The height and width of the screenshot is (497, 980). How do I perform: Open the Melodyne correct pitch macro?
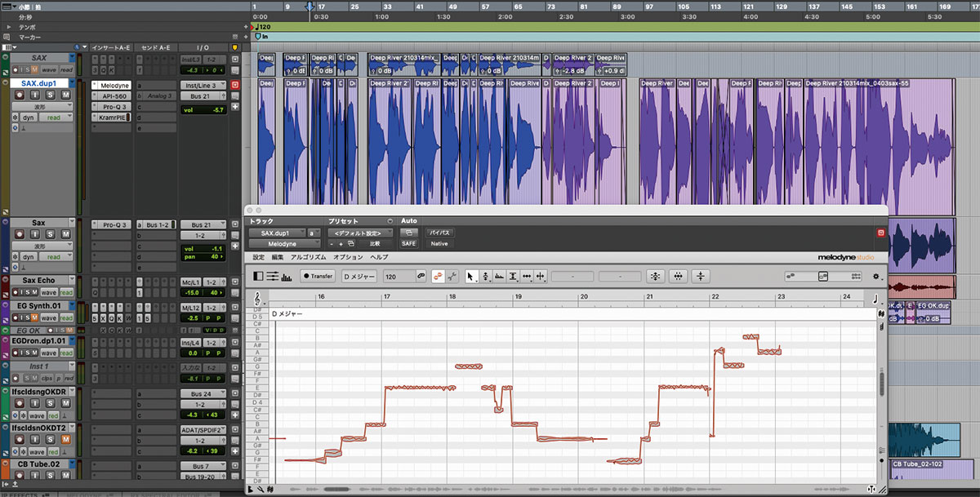point(654,277)
